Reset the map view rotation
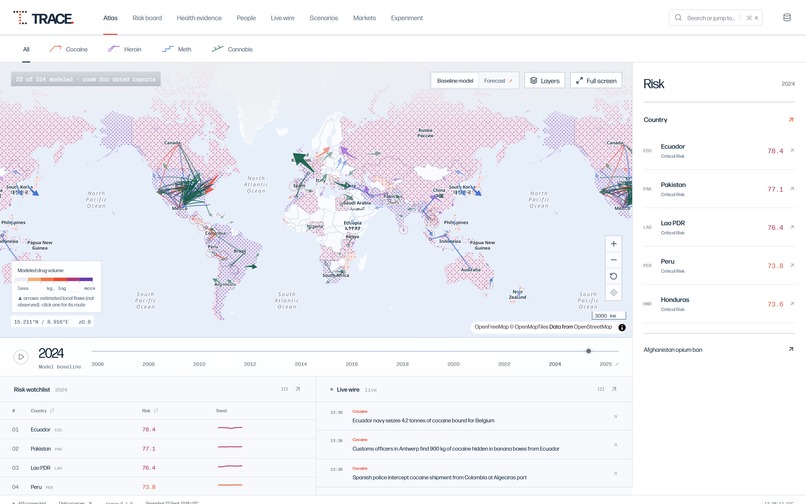The width and height of the screenshot is (806, 504). pyautogui.click(x=613, y=276)
